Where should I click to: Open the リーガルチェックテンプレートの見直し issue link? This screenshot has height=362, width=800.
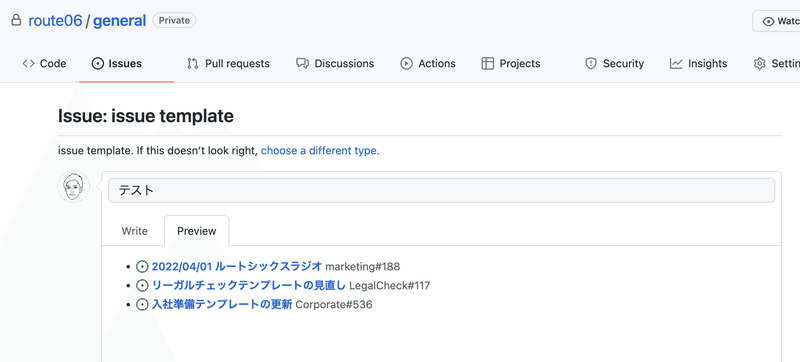pos(249,286)
